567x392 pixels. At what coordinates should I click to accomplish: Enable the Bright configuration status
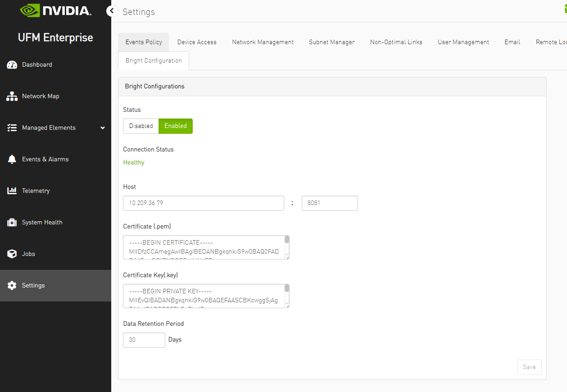coord(175,126)
